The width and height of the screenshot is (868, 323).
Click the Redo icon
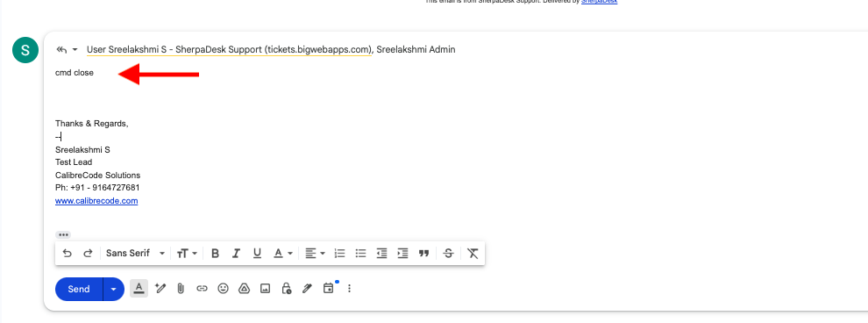(88, 253)
